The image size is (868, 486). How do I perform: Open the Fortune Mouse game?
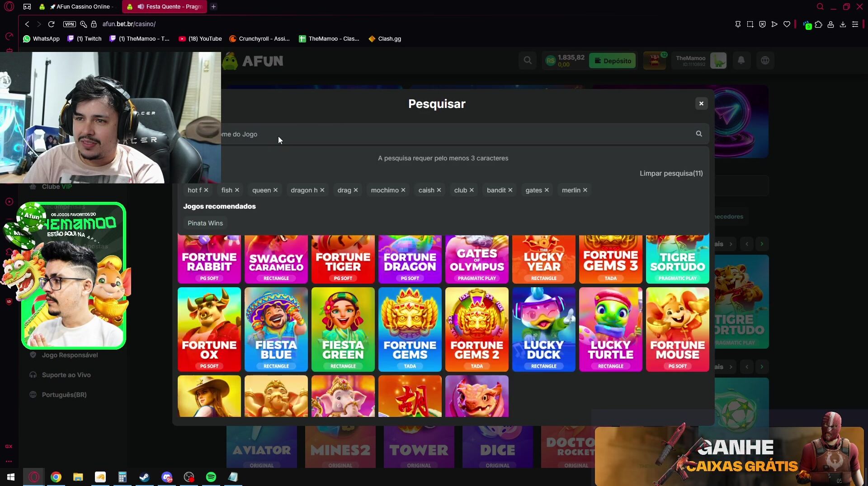pos(678,329)
